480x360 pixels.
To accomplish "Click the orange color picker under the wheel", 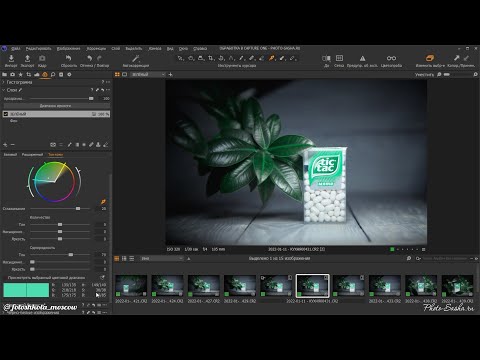I will click(x=103, y=202).
